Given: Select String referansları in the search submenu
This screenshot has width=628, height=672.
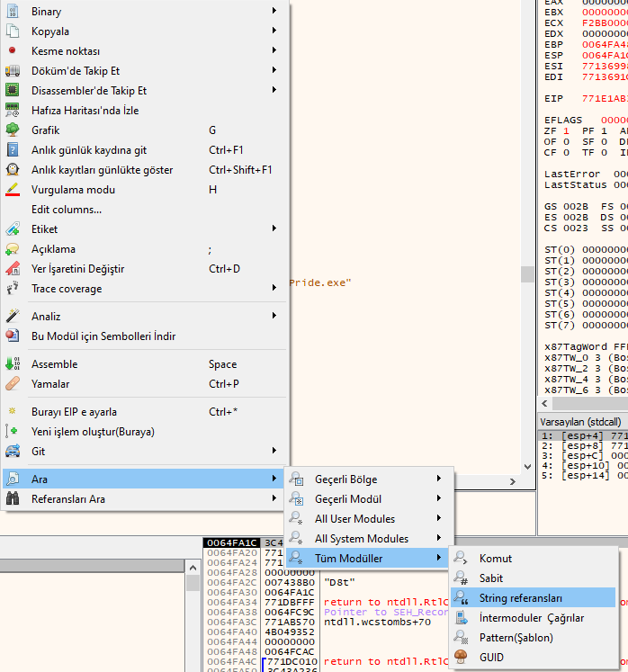Looking at the screenshot, I should pyautogui.click(x=533, y=597).
